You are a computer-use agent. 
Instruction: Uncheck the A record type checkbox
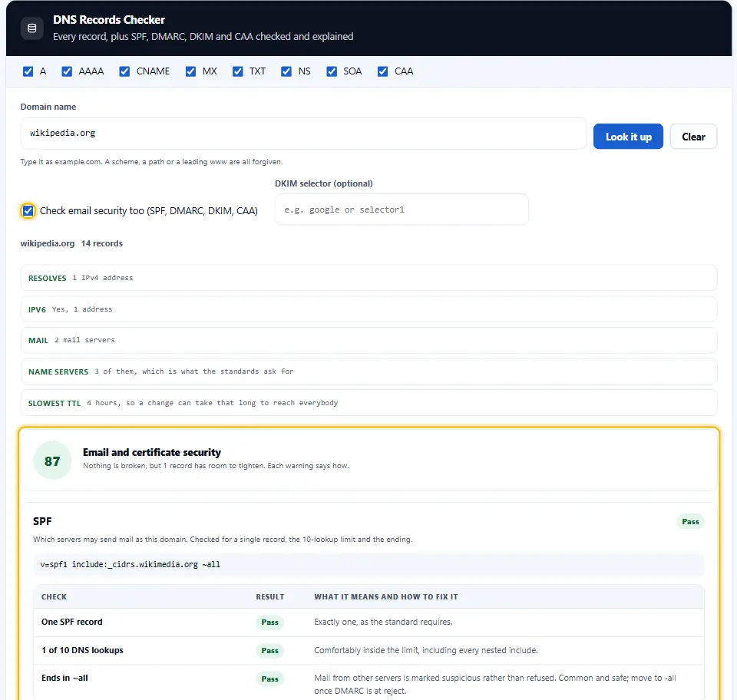28,71
